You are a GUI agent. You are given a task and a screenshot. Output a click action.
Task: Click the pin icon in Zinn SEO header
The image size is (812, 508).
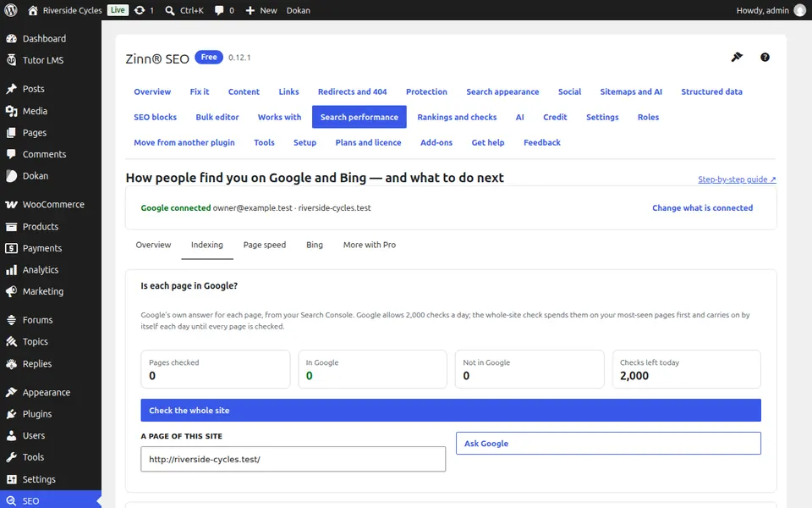[x=737, y=57]
